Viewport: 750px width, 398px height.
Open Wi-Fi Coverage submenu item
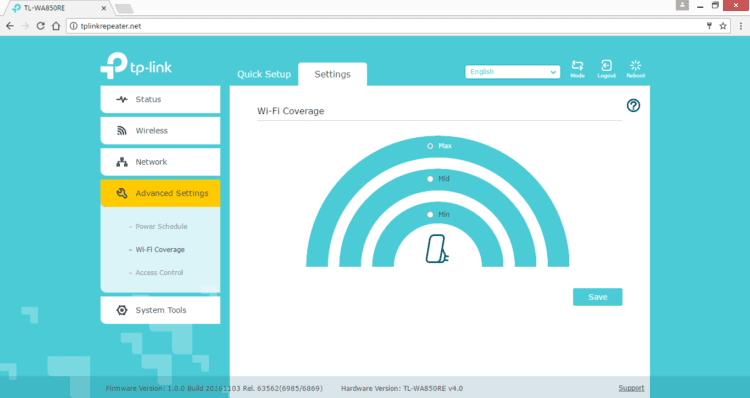(160, 250)
